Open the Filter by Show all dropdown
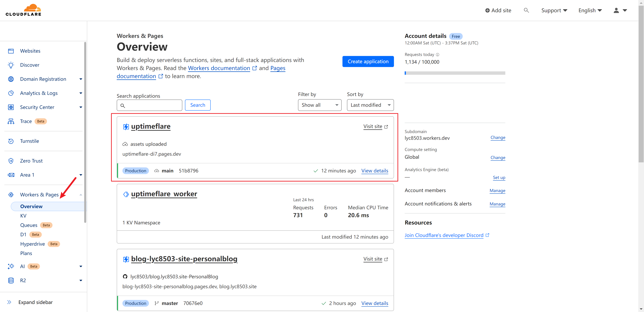This screenshot has width=644, height=312. pos(319,105)
